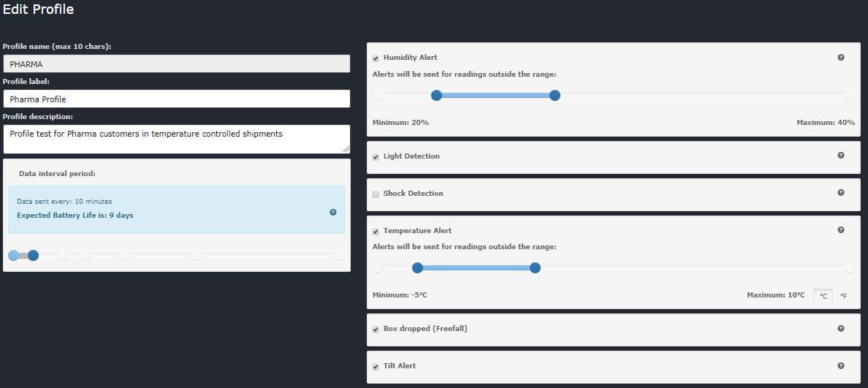
Task: Uncheck the Light Detection checkbox
Action: (376, 156)
